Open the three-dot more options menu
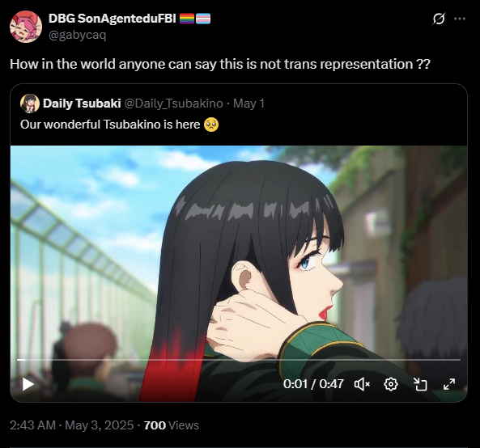The height and width of the screenshot is (448, 480). 460,19
